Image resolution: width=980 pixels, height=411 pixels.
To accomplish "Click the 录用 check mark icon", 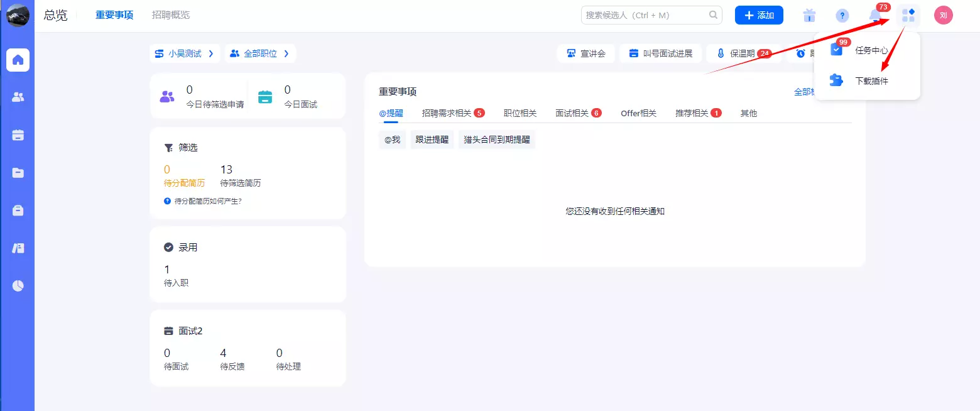I will 168,248.
